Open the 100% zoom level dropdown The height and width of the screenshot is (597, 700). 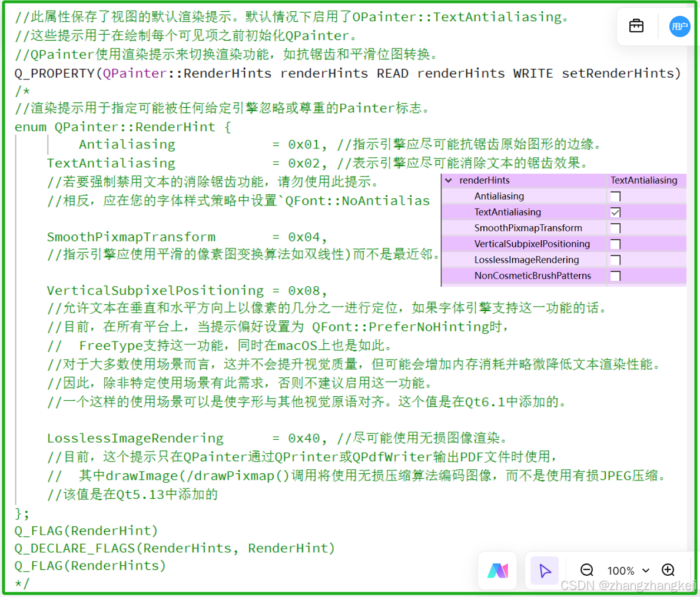coord(628,570)
